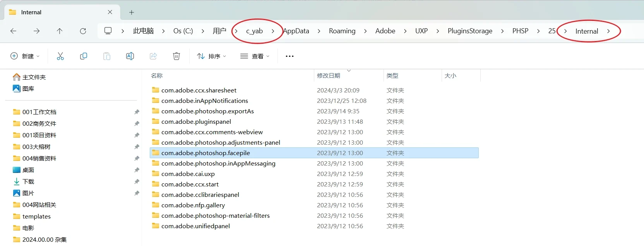The width and height of the screenshot is (644, 246).
Task: Sort by 类型 column header
Action: click(392, 76)
